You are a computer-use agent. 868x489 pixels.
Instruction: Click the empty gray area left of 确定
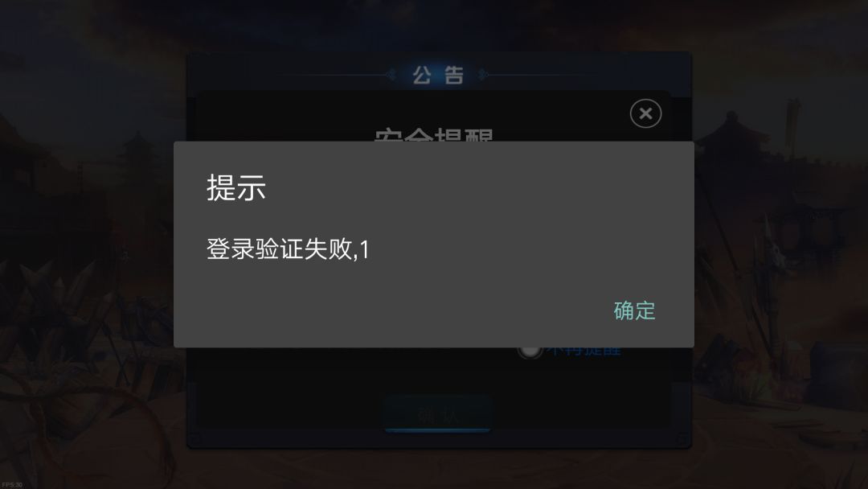click(x=387, y=310)
